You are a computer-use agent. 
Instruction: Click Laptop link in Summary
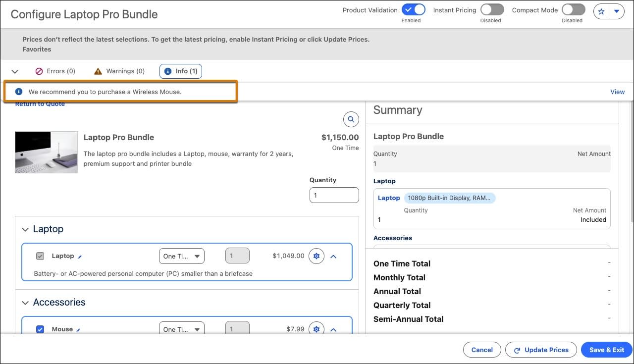(389, 198)
